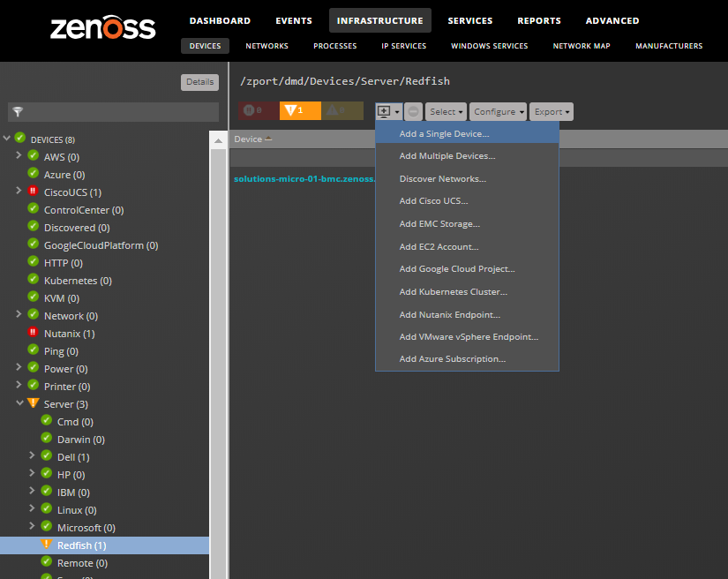The width and height of the screenshot is (728, 579).
Task: Open solutions-micro-01-bmc device link
Action: click(304, 179)
